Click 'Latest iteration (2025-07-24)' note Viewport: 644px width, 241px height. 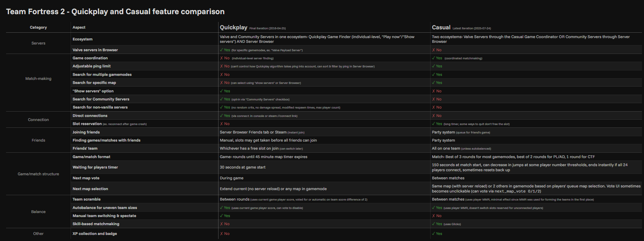click(x=472, y=28)
